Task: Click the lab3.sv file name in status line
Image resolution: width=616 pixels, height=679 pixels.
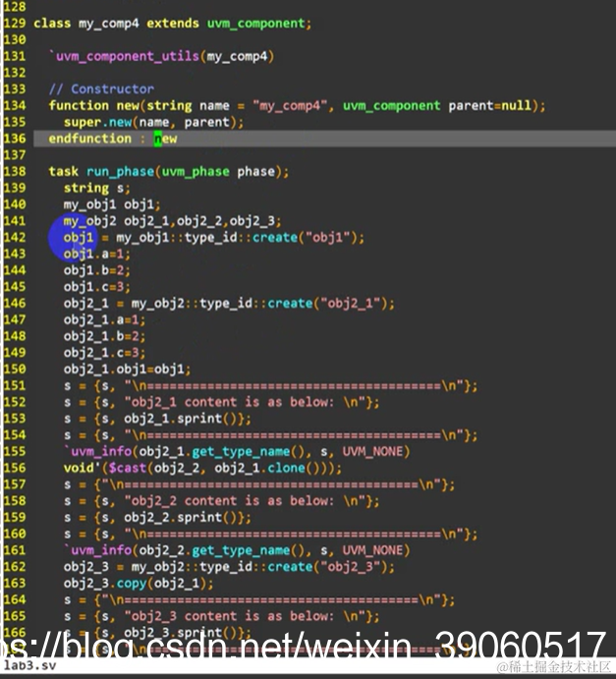Action: (29, 665)
